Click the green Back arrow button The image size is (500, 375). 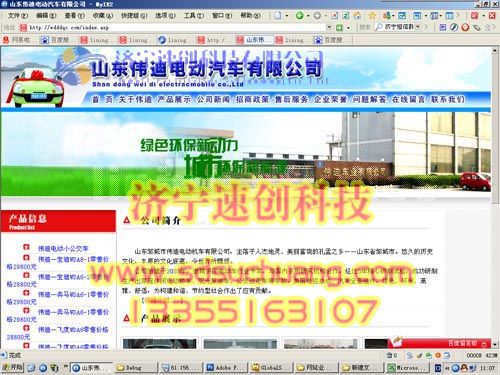(300, 15)
